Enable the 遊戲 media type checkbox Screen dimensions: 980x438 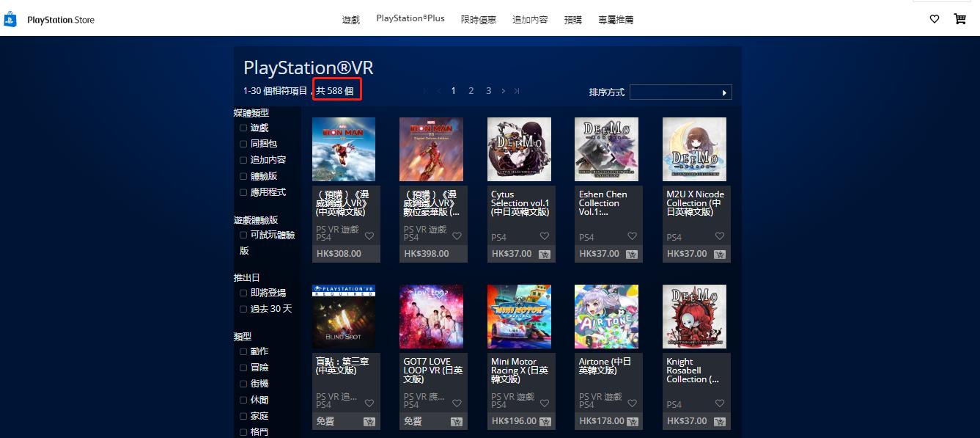(x=243, y=127)
